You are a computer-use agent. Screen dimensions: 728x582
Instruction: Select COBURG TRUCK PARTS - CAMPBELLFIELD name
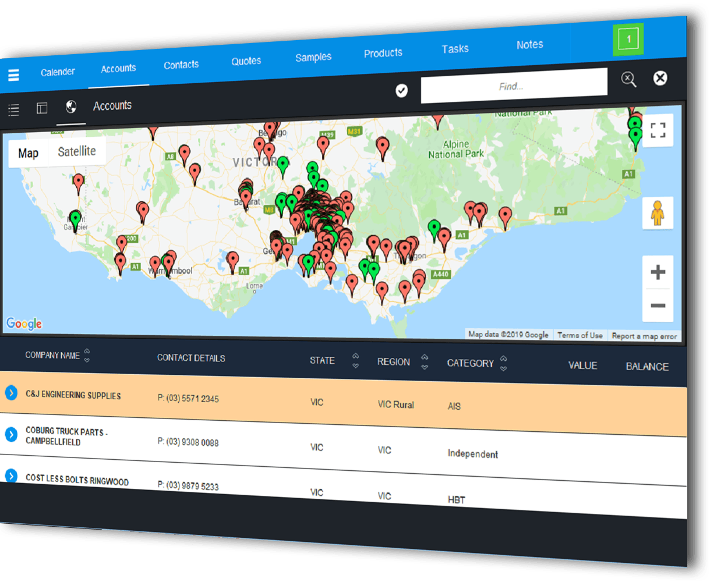coord(66,436)
